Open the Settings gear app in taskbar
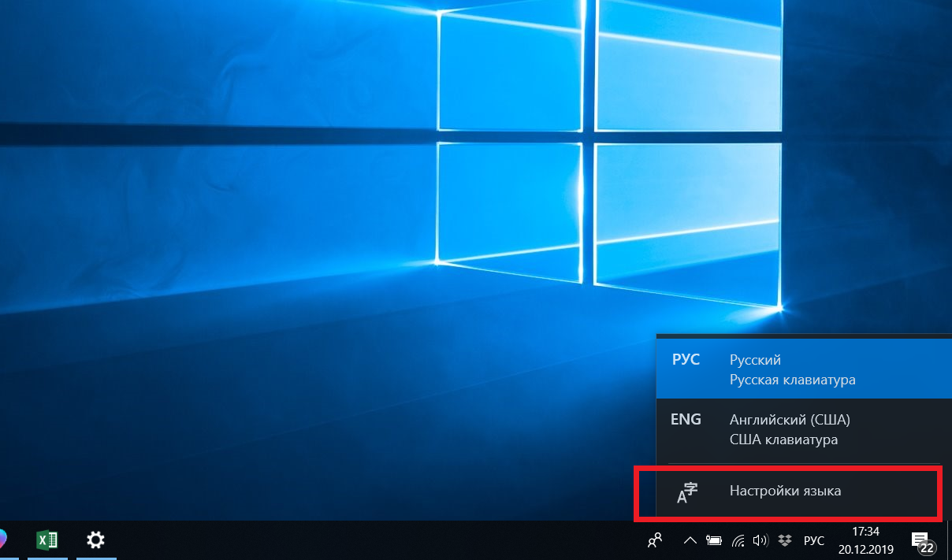The height and width of the screenshot is (560, 952). pyautogui.click(x=95, y=540)
